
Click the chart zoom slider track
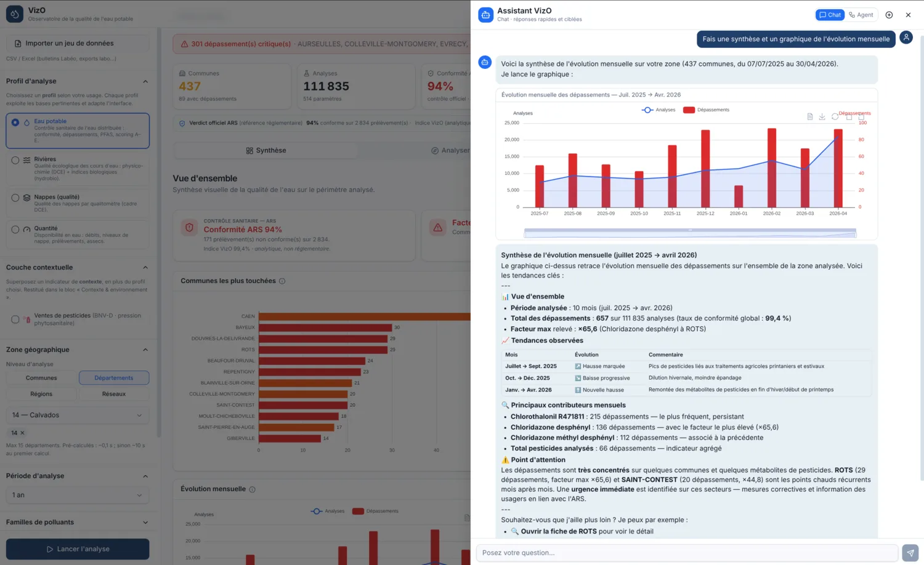690,233
